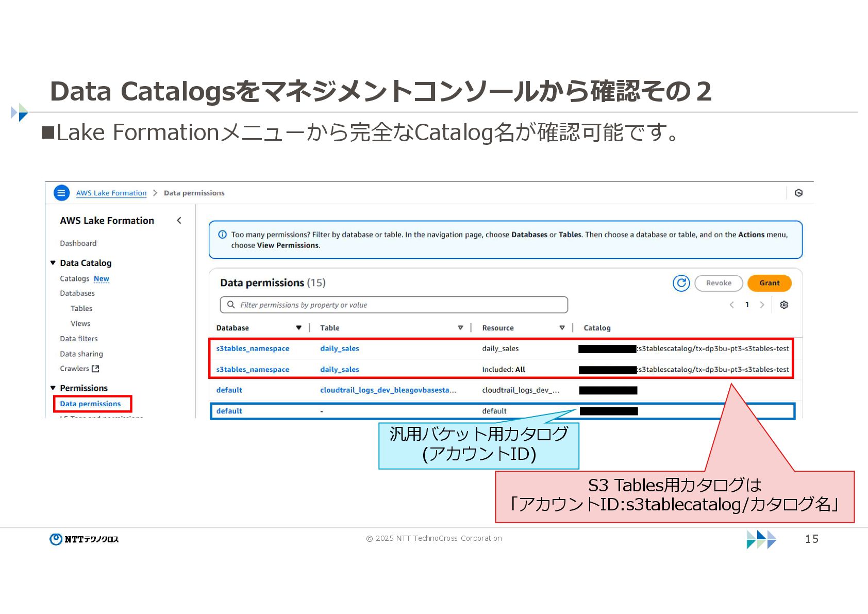Image resolution: width=868 pixels, height=614 pixels.
Task: Click the Revoke button
Action: [719, 283]
